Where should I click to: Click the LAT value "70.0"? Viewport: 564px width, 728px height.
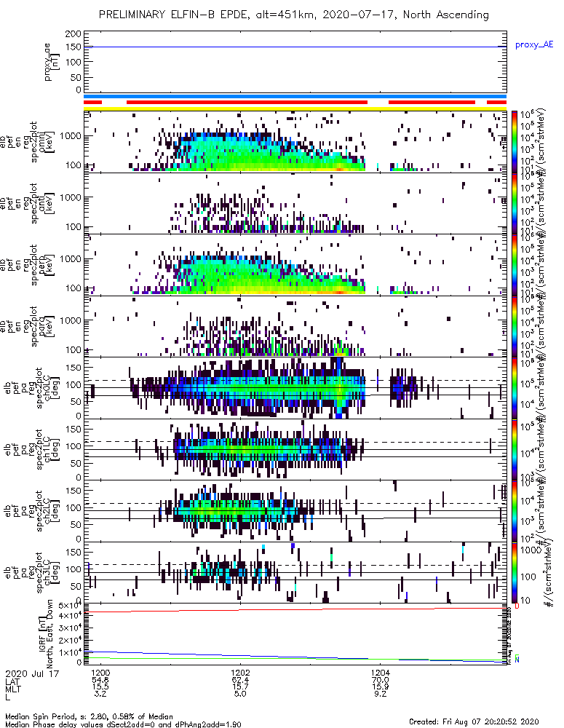[380, 680]
